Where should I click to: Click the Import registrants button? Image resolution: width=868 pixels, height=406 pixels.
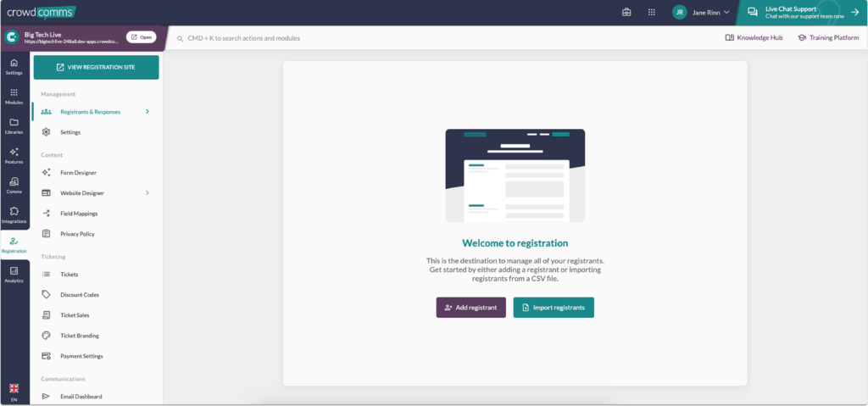click(x=553, y=308)
